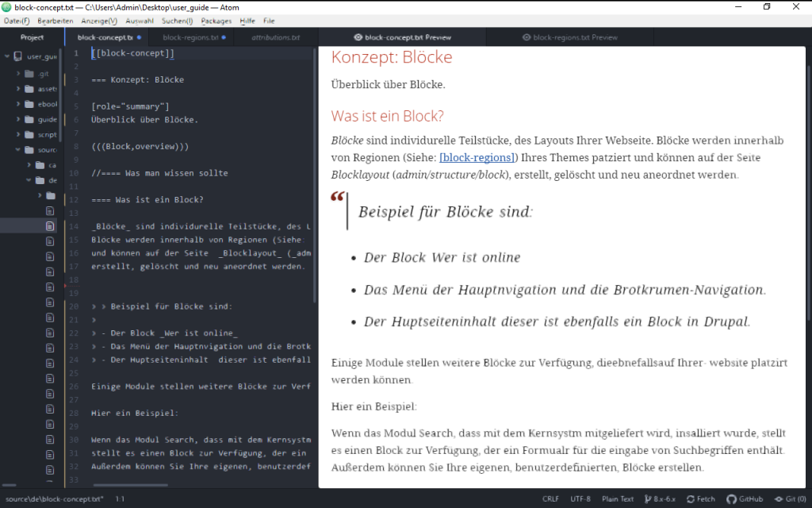812x508 pixels.
Task: Click the user_guide project root repo icon
Action: pyautogui.click(x=18, y=57)
